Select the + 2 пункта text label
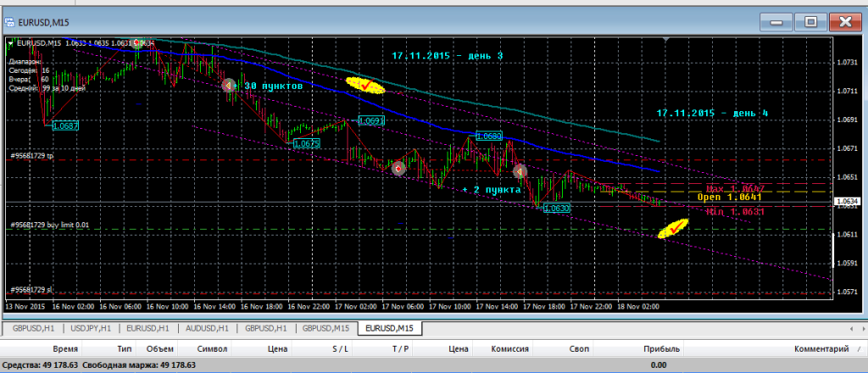 coord(492,190)
